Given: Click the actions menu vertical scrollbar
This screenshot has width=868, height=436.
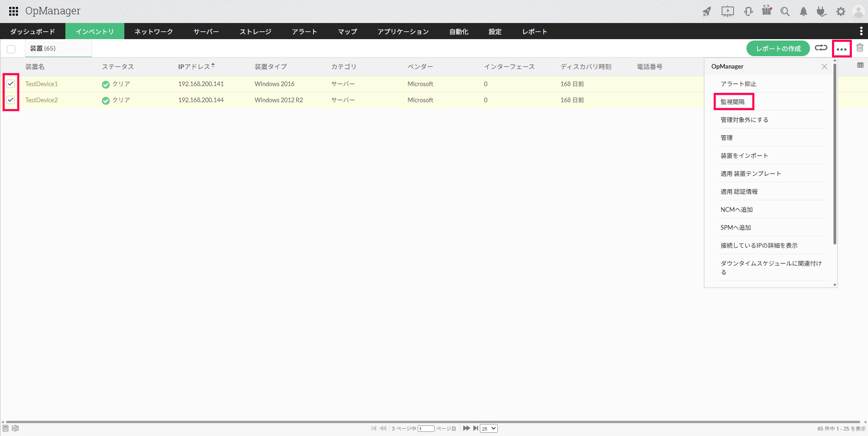Looking at the screenshot, I should [x=835, y=153].
